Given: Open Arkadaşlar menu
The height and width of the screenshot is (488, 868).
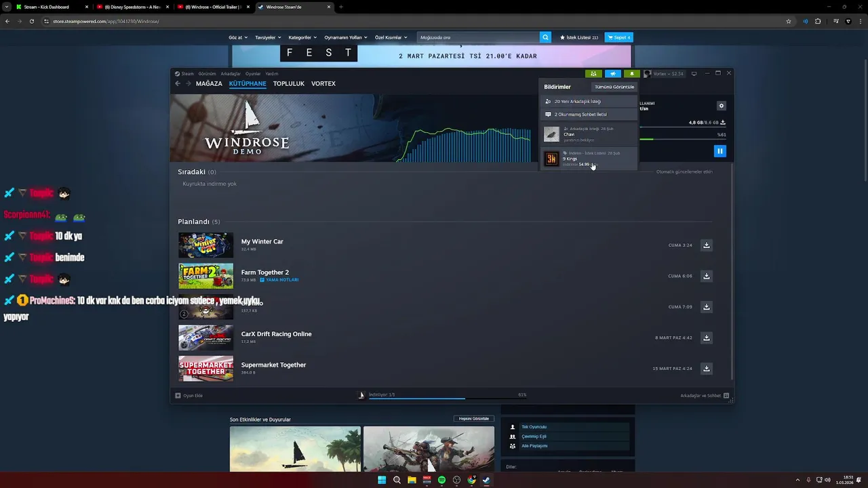Looking at the screenshot, I should pos(231,73).
